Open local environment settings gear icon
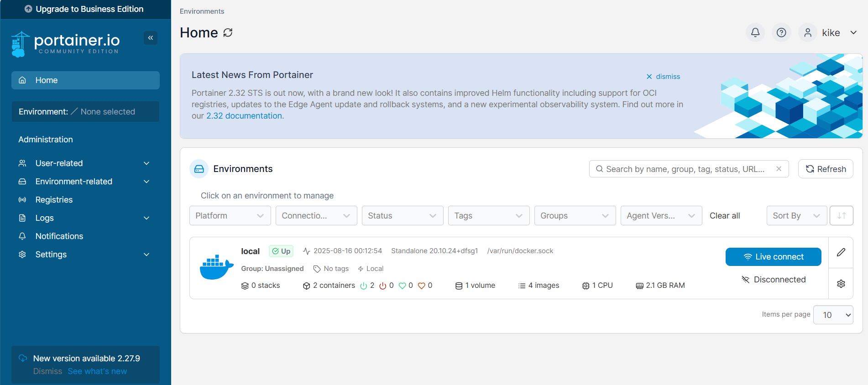The height and width of the screenshot is (385, 868). click(841, 284)
